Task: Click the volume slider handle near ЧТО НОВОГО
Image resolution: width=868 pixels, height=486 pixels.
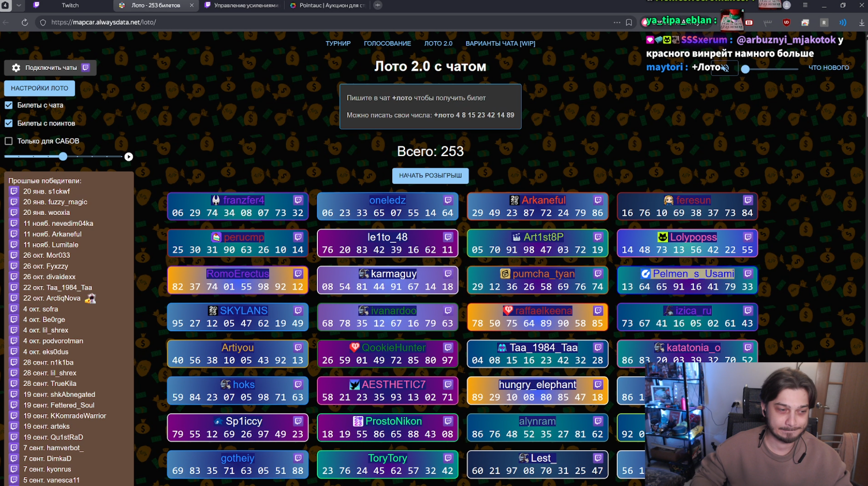Action: point(745,69)
